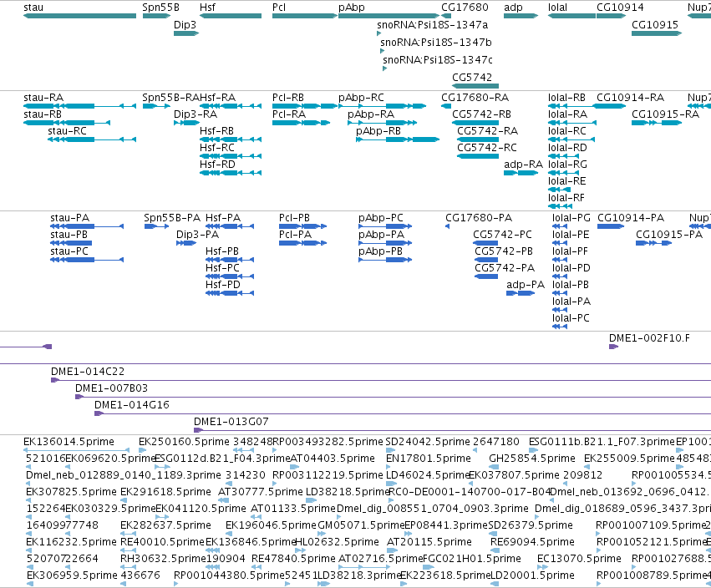
Task: Open the CG10914 gene feature
Action: (612, 16)
